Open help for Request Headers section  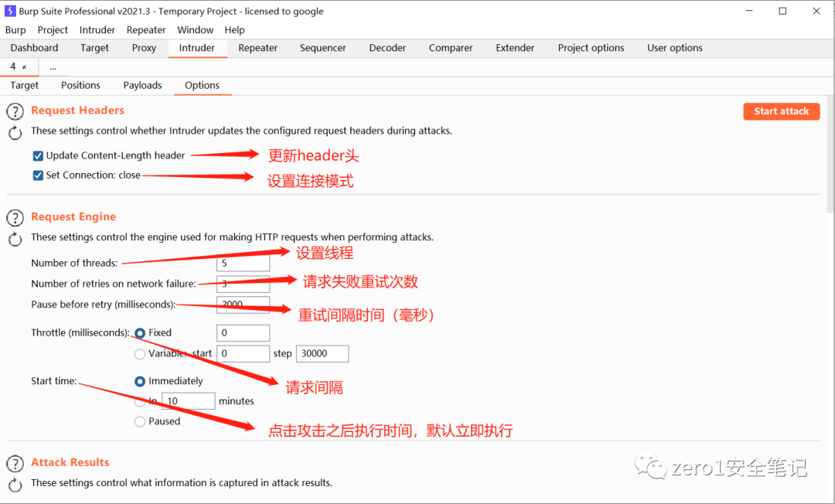(x=15, y=111)
